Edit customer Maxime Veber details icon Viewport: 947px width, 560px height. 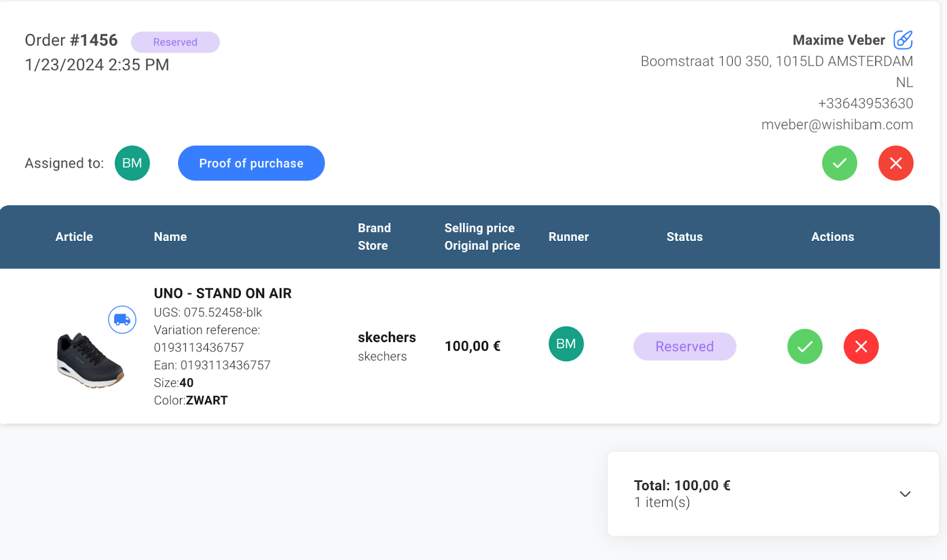pos(903,40)
